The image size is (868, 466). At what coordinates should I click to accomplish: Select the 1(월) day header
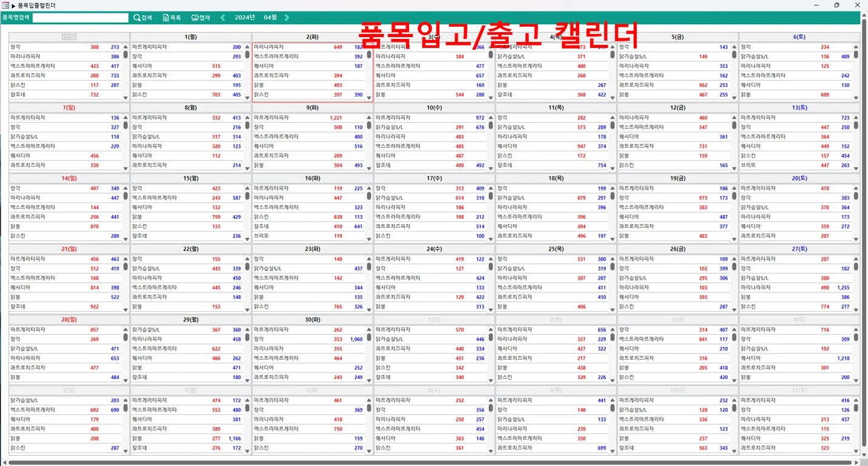pos(191,37)
